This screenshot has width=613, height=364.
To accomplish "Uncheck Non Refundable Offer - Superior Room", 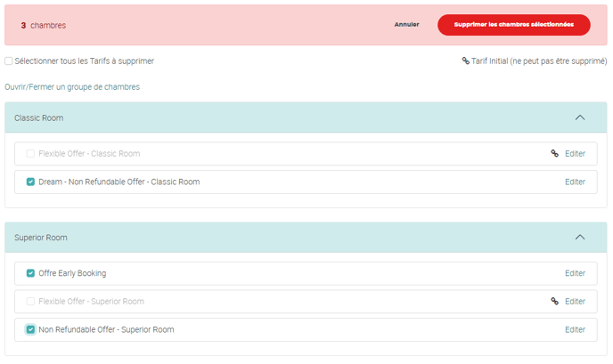I will (x=31, y=329).
